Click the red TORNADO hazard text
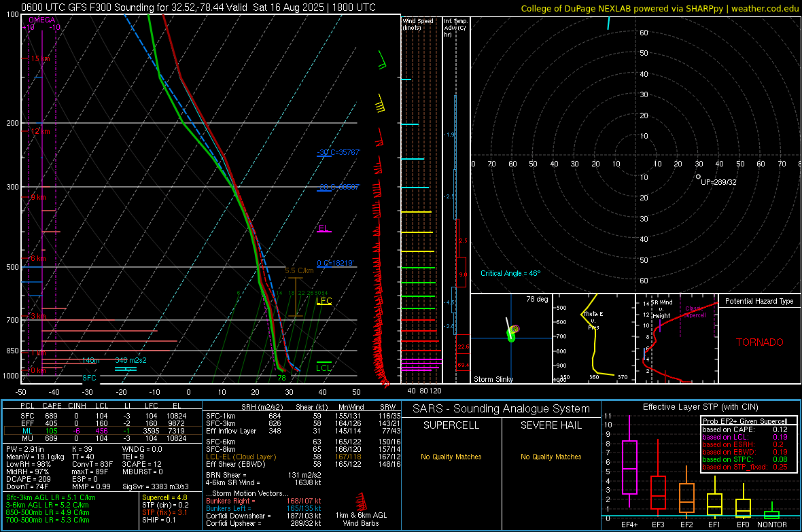 click(760, 342)
